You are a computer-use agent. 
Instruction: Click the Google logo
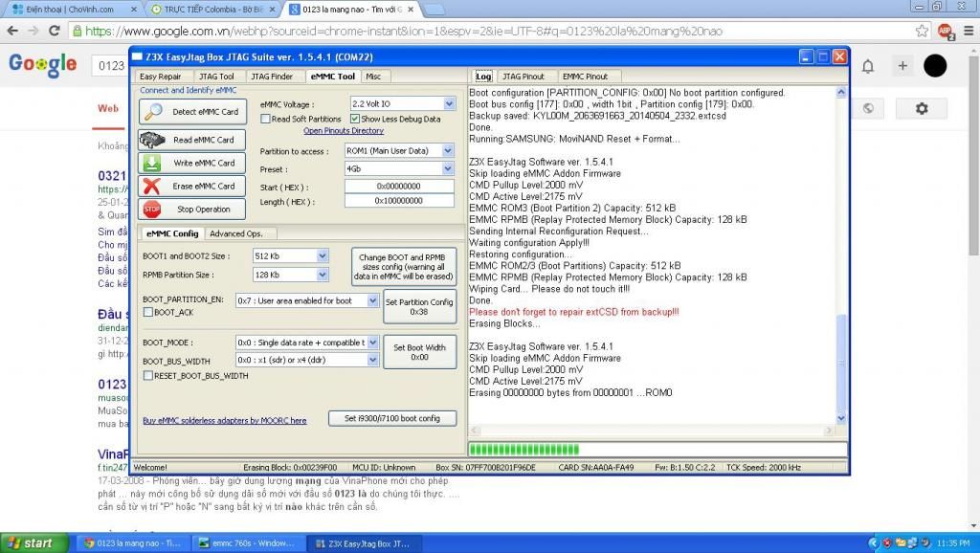[42, 64]
